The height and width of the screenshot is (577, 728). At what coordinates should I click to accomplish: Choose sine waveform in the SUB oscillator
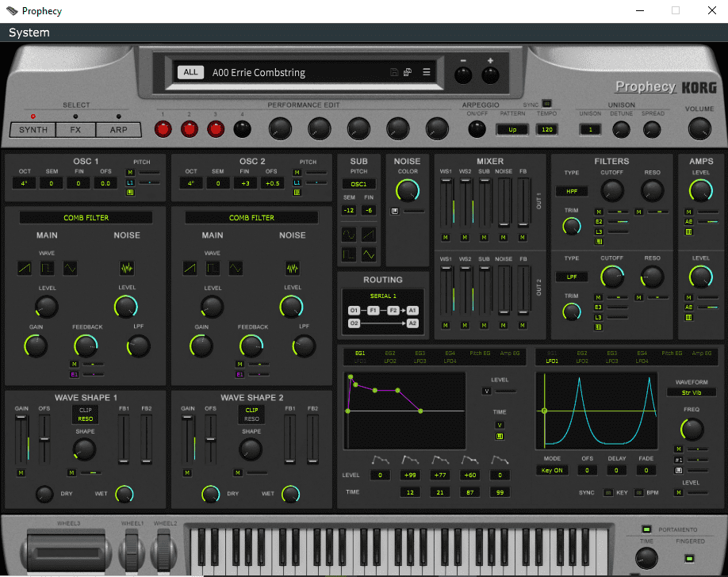point(349,235)
